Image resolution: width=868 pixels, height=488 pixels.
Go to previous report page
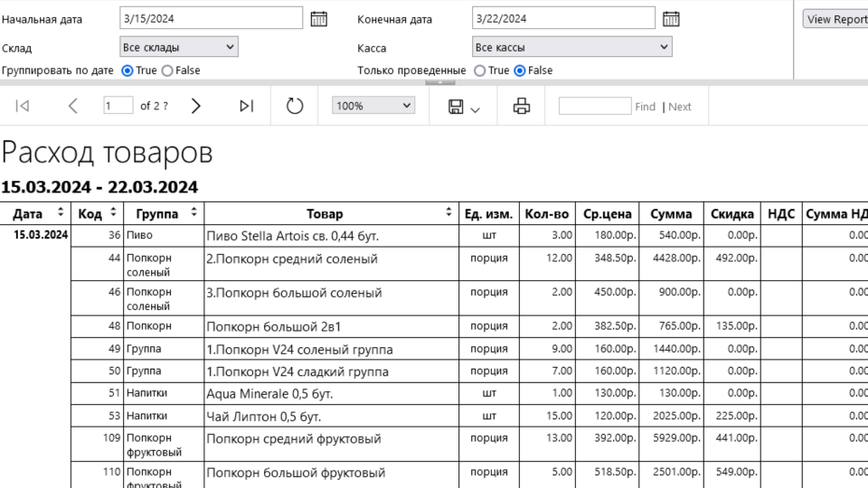[x=73, y=106]
